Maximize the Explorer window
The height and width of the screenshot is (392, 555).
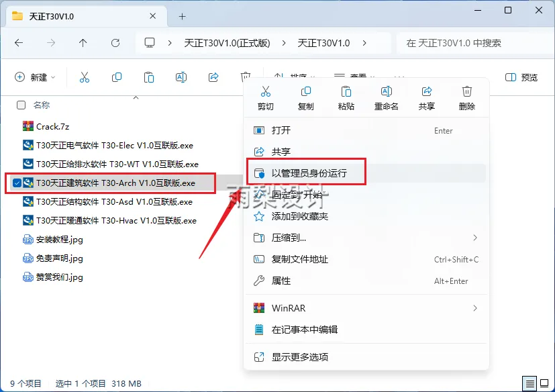[x=508, y=10]
